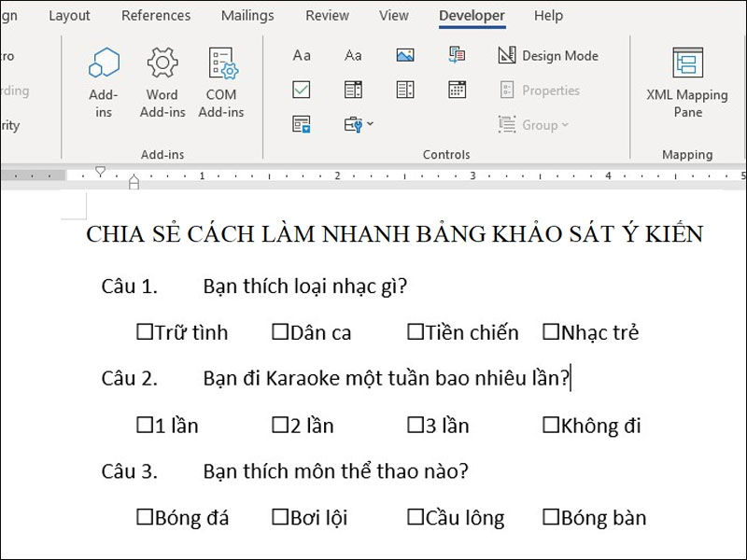
Task: Click 'Bạn thích môn thể thao nào?' text
Action: pyautogui.click(x=335, y=471)
